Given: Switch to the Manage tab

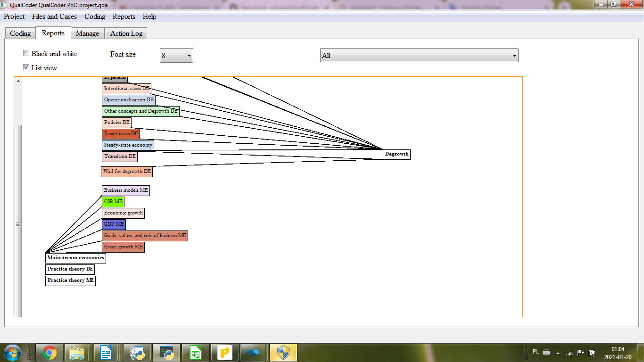Looking at the screenshot, I should click(87, 33).
